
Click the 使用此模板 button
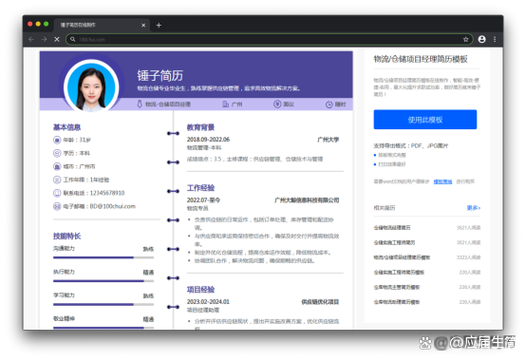point(425,119)
